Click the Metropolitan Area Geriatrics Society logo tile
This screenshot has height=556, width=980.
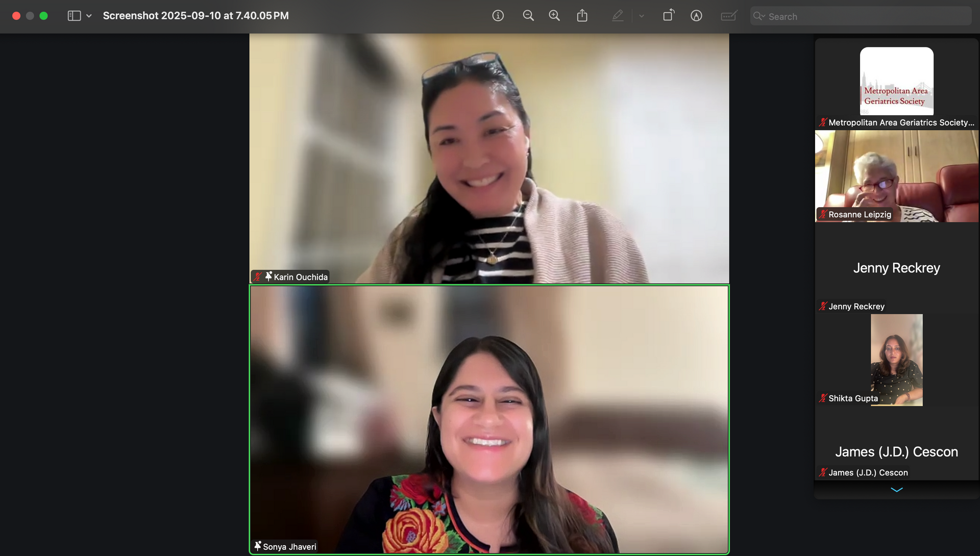click(x=896, y=82)
